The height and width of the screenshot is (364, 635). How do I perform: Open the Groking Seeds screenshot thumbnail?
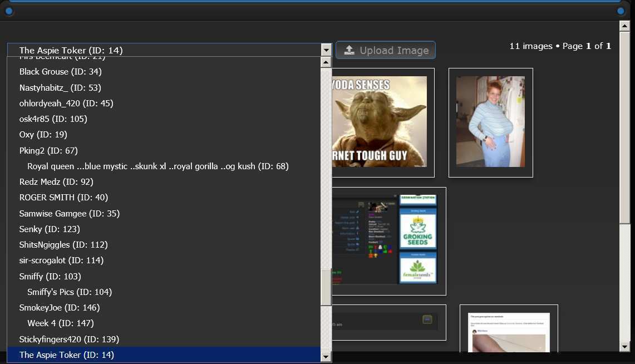pos(389,240)
